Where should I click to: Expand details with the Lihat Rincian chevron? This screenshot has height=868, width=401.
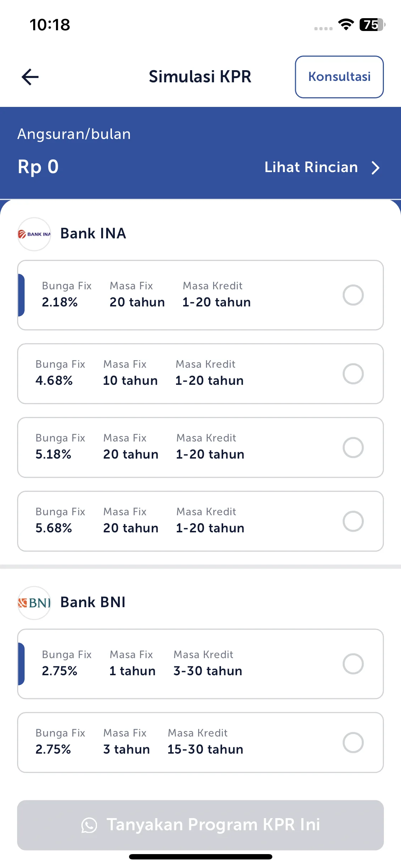375,167
